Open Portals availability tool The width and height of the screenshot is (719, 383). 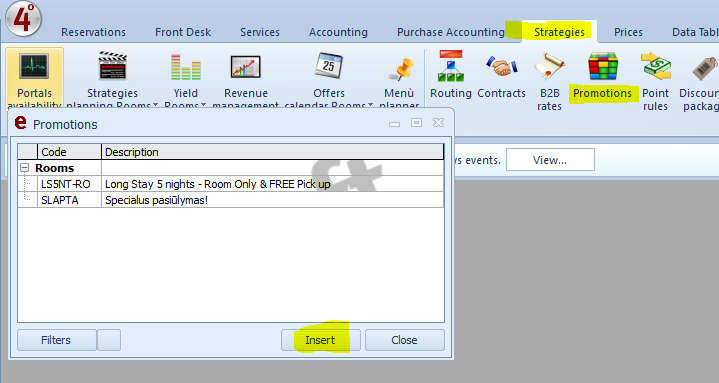click(x=34, y=78)
